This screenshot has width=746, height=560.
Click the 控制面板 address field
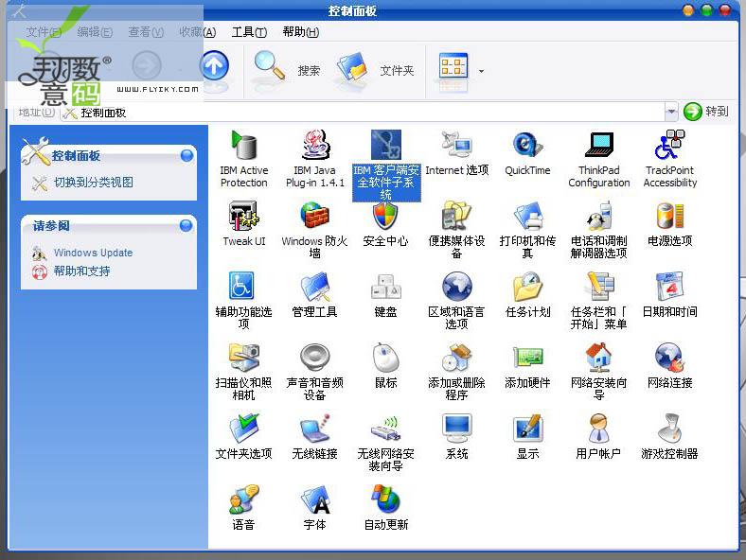363,113
